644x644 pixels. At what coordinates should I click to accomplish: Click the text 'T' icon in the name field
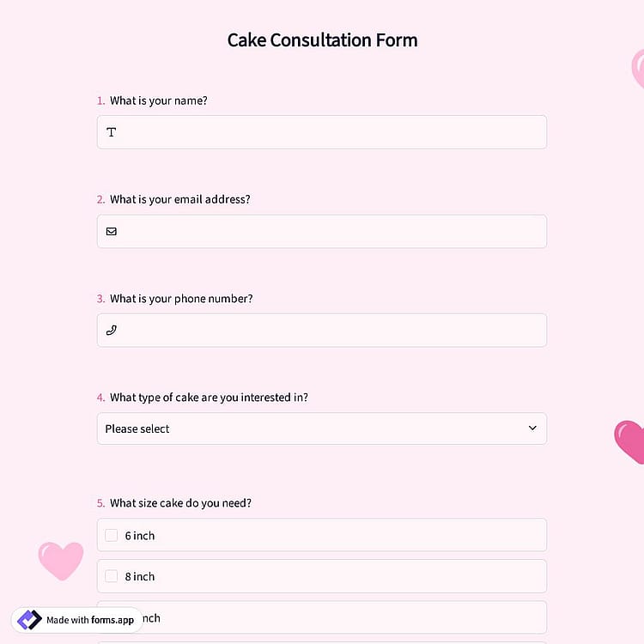112,132
